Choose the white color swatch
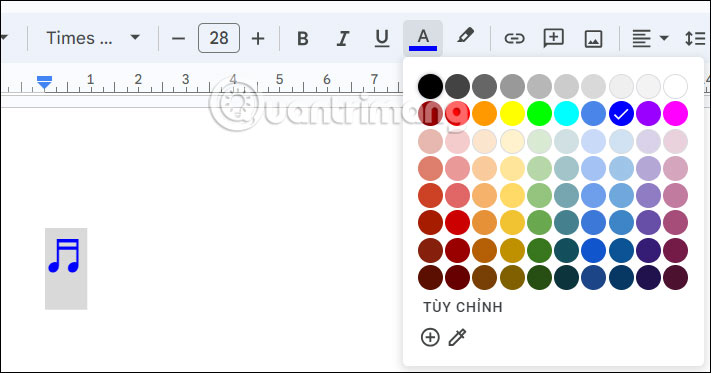Image resolution: width=711 pixels, height=373 pixels. point(675,87)
